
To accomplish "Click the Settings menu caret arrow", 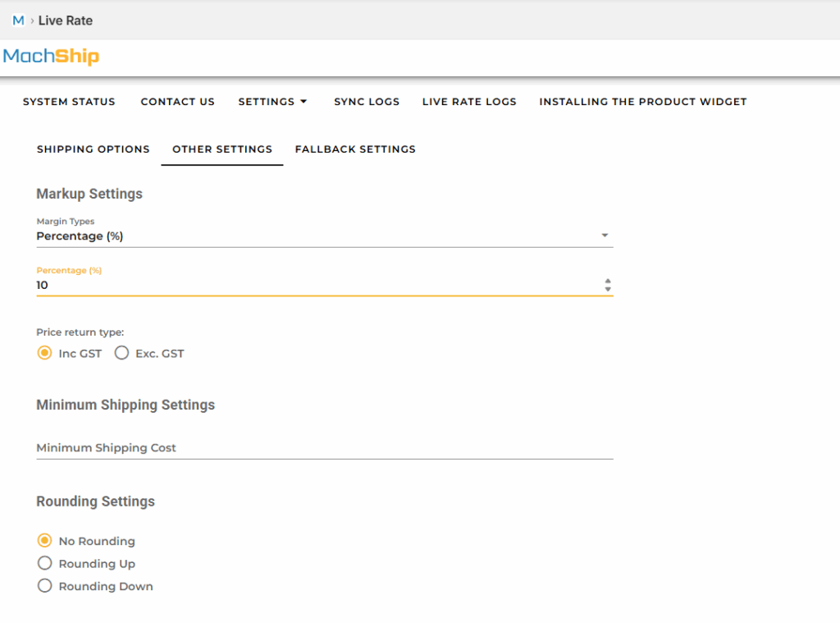I will click(304, 102).
